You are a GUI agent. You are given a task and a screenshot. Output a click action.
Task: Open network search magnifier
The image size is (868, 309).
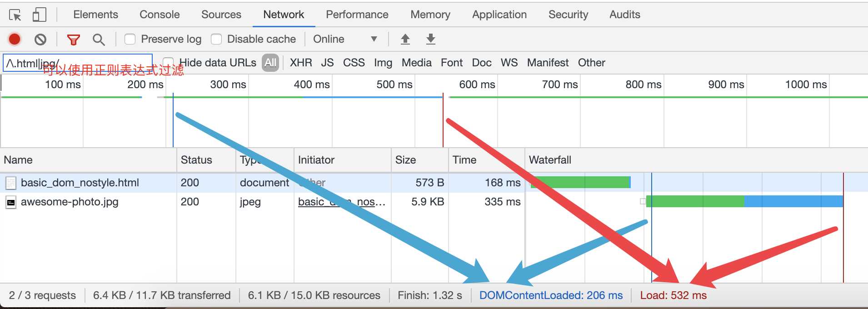[x=99, y=40]
